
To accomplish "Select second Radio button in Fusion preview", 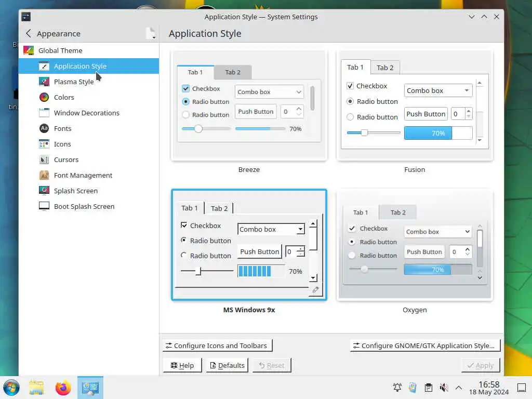I will pos(350,117).
